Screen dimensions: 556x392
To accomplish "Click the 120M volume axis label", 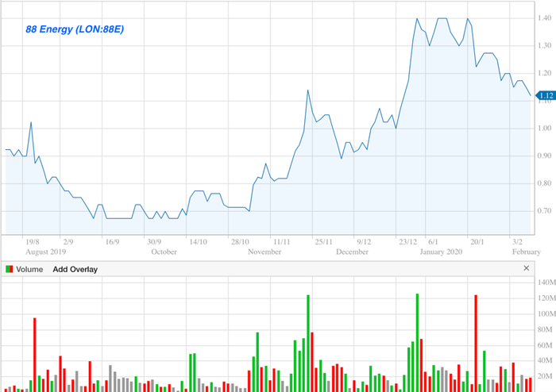I will pyautogui.click(x=546, y=298).
